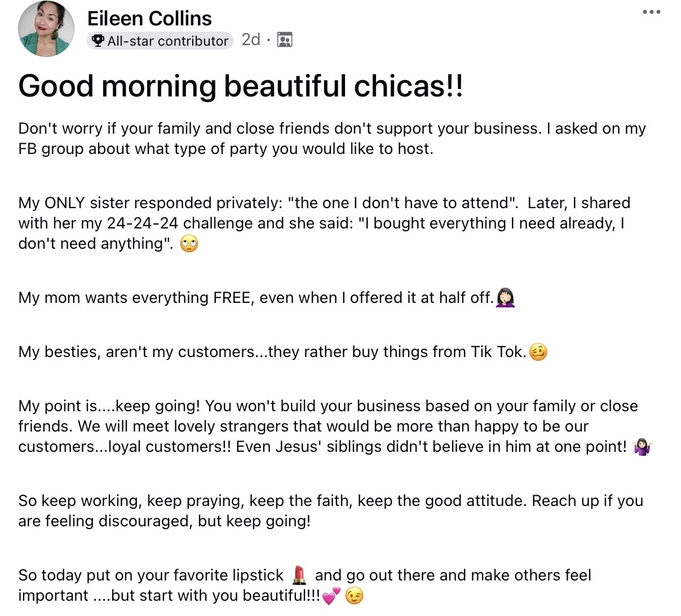
Task: Click the winking face emoji at end
Action: click(354, 596)
